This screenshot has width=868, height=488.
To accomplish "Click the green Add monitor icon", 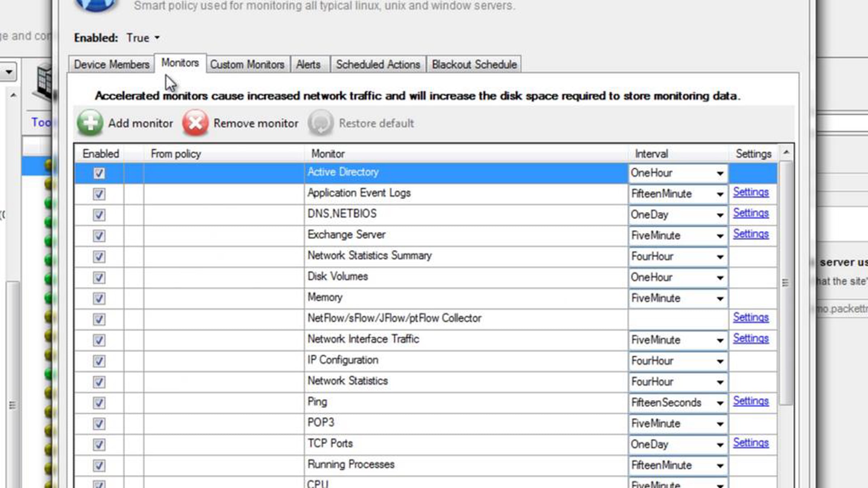I will [x=90, y=123].
